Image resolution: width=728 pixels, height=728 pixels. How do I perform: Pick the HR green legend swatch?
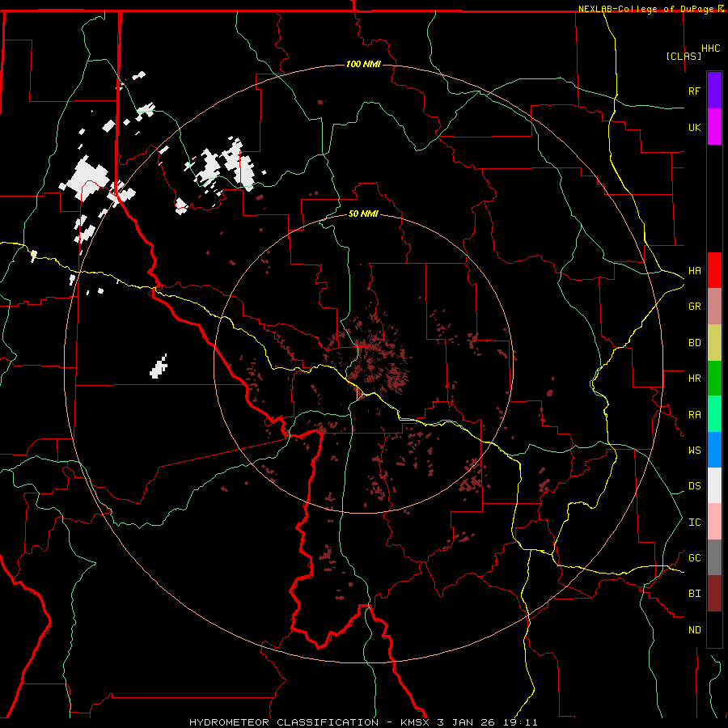pyautogui.click(x=714, y=379)
